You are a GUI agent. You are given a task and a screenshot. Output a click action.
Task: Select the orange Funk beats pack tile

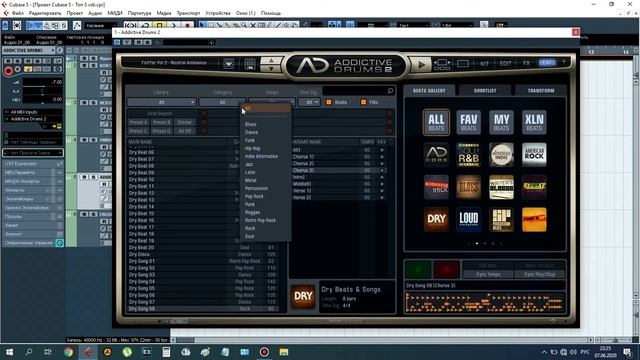click(x=534, y=219)
